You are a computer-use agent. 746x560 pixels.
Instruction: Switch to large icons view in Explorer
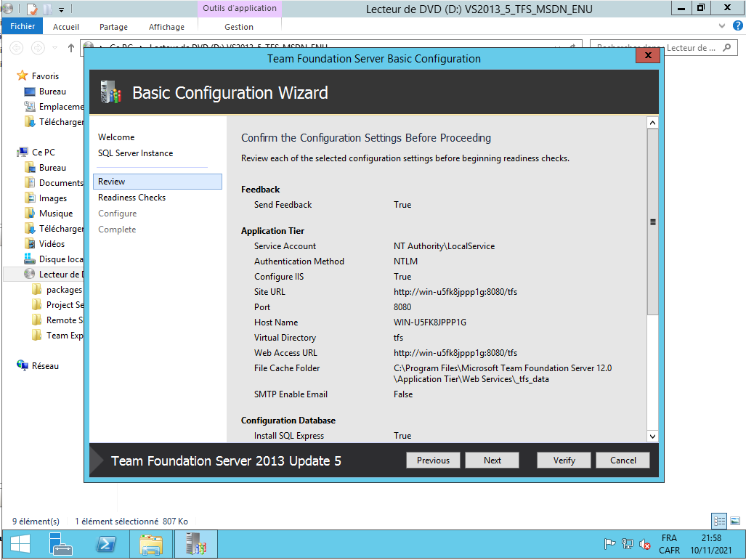click(735, 521)
